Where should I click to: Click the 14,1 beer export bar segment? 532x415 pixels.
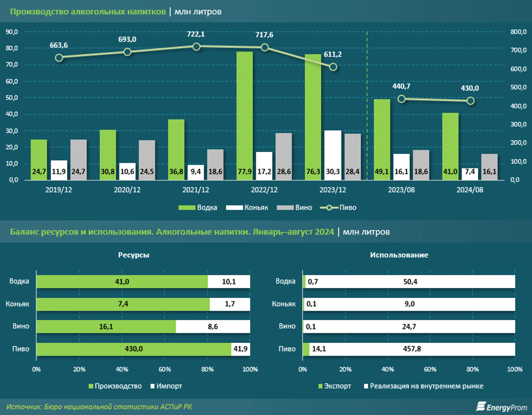coord(306,349)
